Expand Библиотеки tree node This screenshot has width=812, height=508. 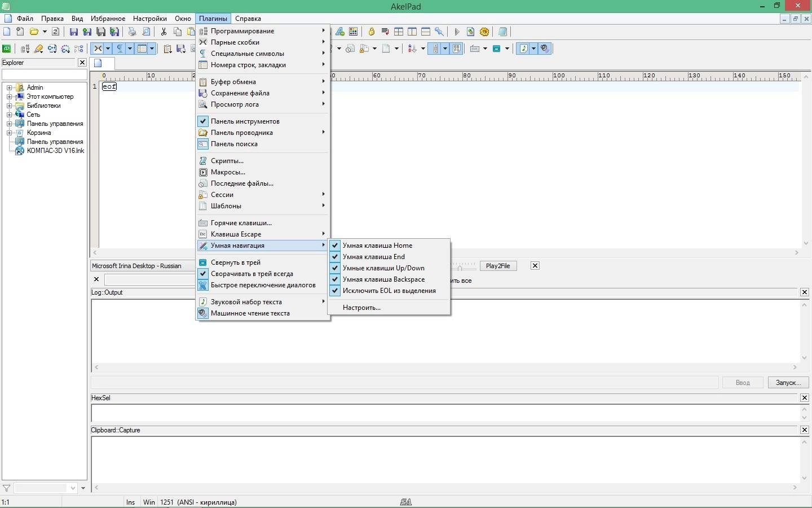click(x=10, y=106)
